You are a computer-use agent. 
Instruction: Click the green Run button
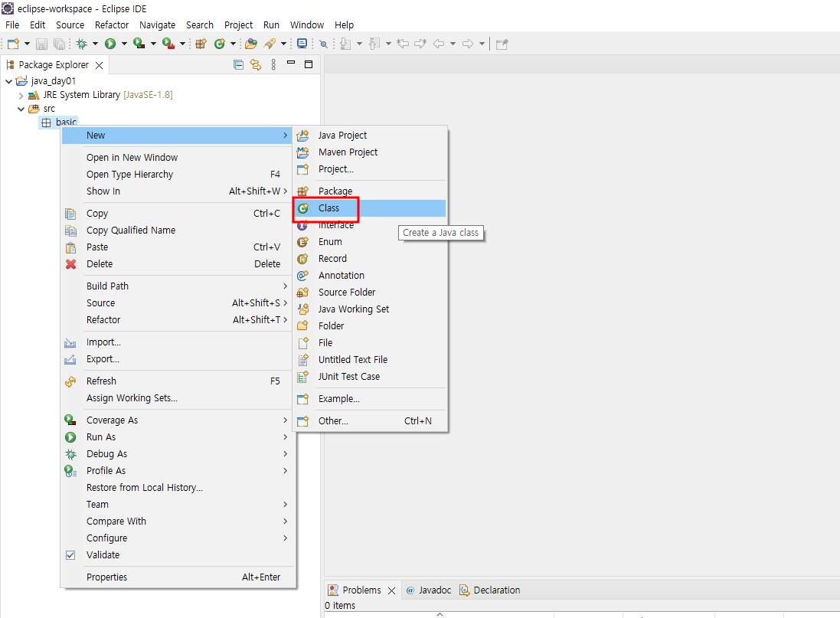(x=110, y=44)
